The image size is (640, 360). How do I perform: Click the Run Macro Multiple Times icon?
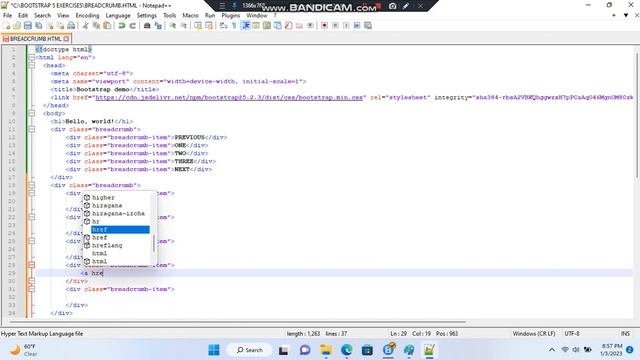[357, 25]
